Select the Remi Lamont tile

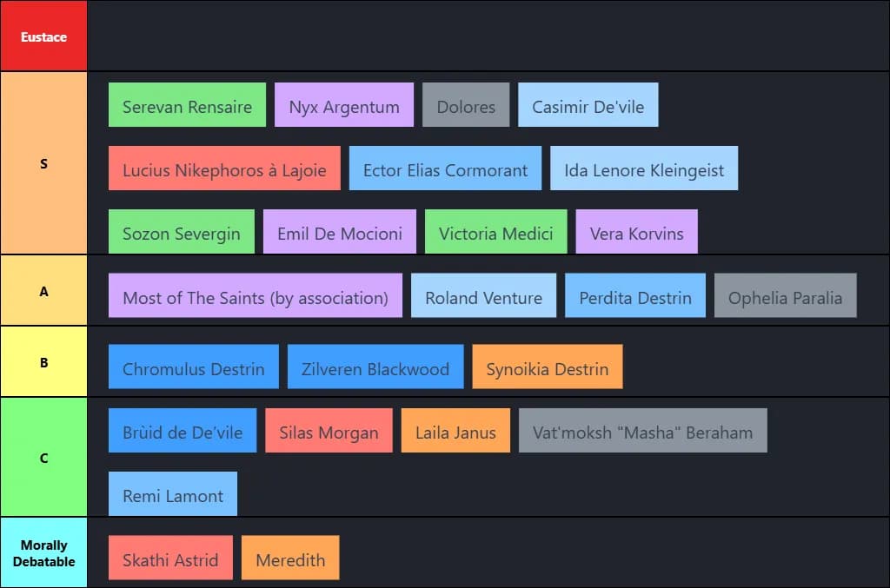click(173, 495)
